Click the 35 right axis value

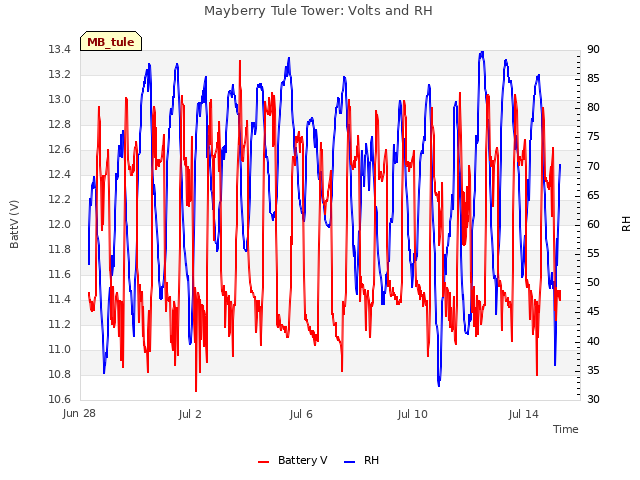(x=593, y=370)
